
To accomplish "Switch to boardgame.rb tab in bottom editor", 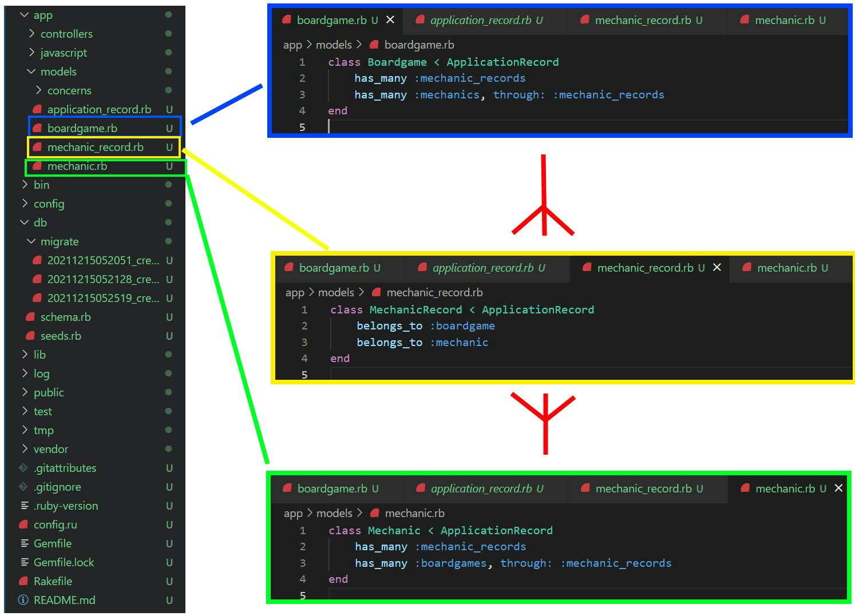I will pos(338,488).
